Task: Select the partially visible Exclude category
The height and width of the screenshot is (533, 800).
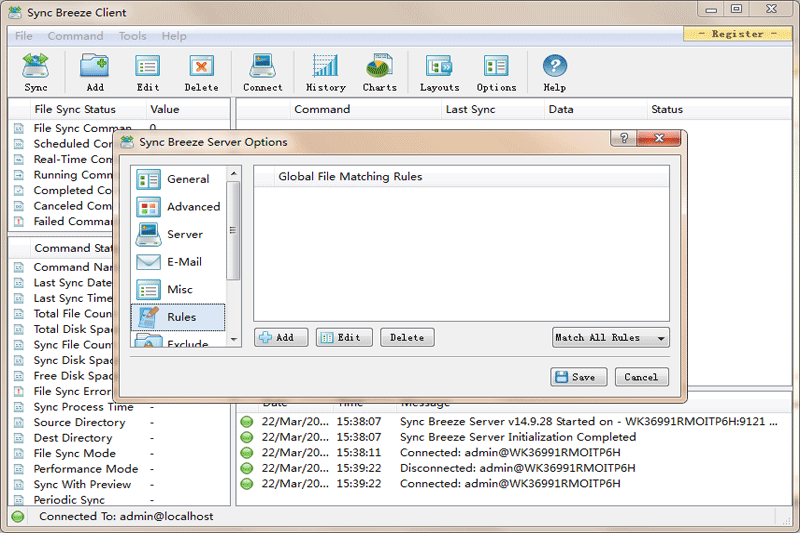Action: 178,340
